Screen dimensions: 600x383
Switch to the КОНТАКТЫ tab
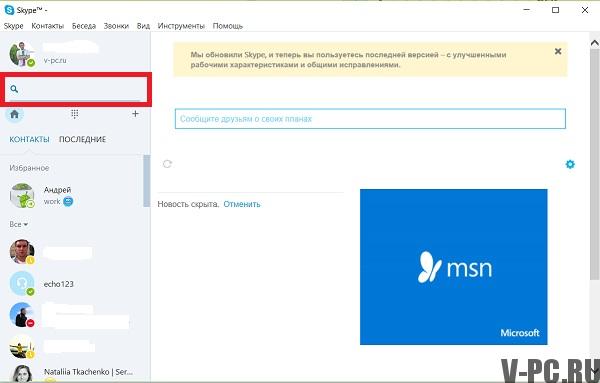click(29, 139)
